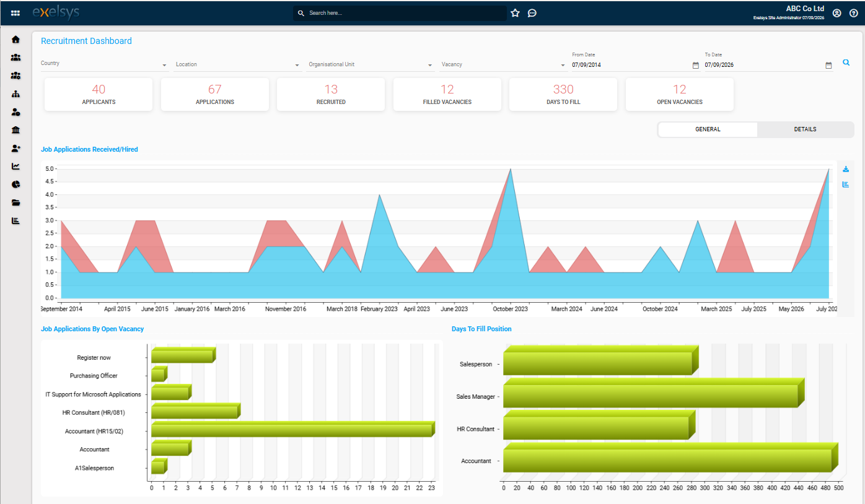Viewport: 865px width, 504px height.
Task: Click the 330 DAYS TO FILL card
Action: point(563,94)
